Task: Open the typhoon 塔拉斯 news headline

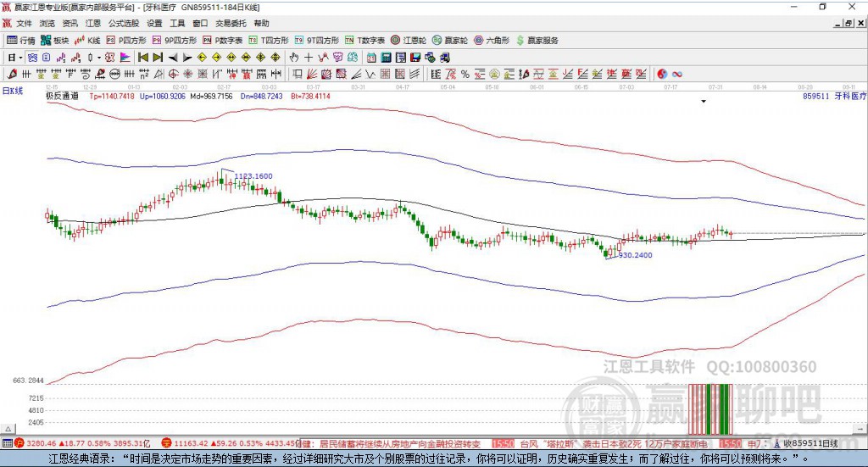Action: (x=614, y=444)
